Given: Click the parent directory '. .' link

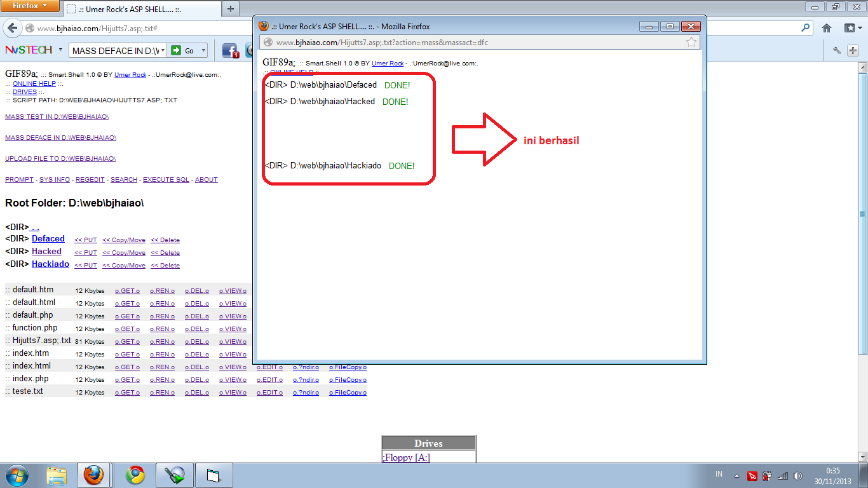Looking at the screenshot, I should [x=35, y=227].
